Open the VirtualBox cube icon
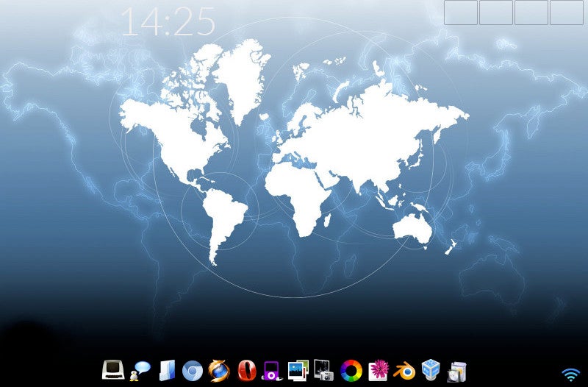 point(431,370)
